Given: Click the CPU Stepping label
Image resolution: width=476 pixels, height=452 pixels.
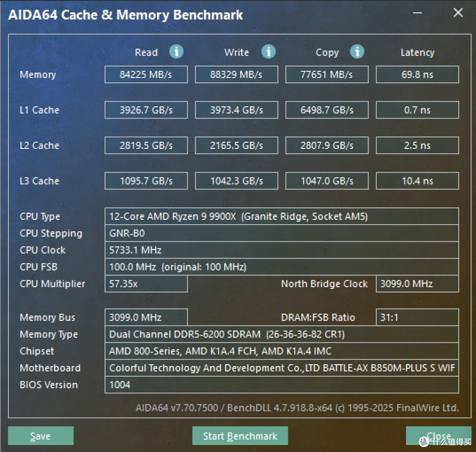Looking at the screenshot, I should [51, 233].
